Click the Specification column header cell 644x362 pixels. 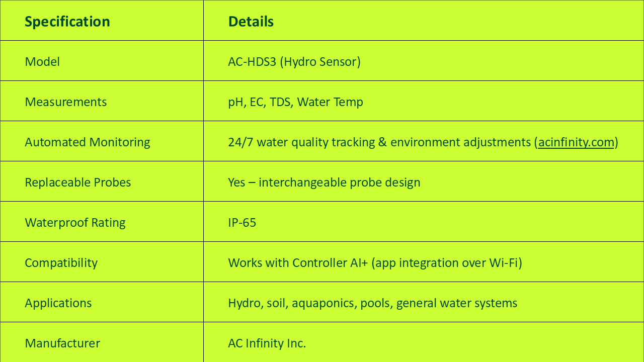click(67, 22)
